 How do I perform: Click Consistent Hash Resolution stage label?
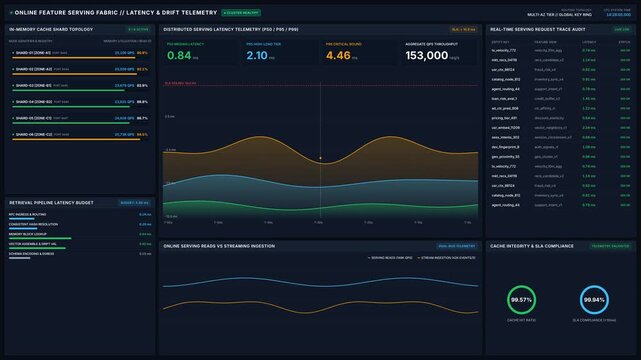34,224
